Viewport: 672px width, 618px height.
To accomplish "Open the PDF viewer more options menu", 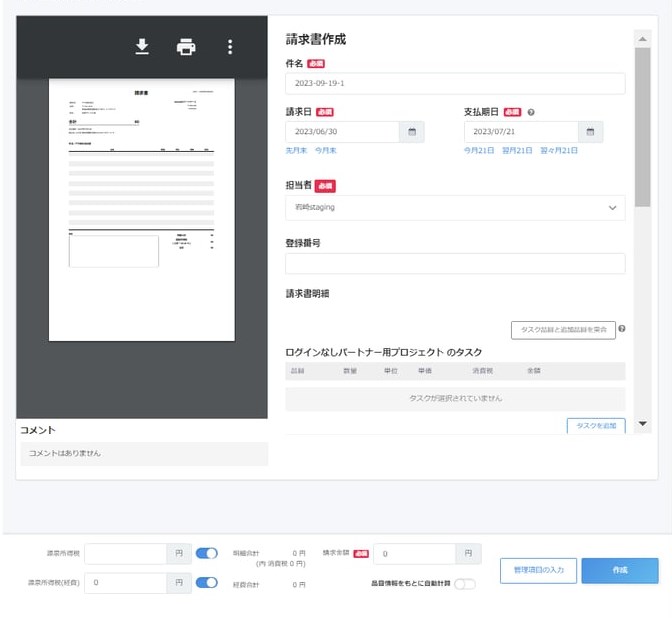I will point(230,47).
